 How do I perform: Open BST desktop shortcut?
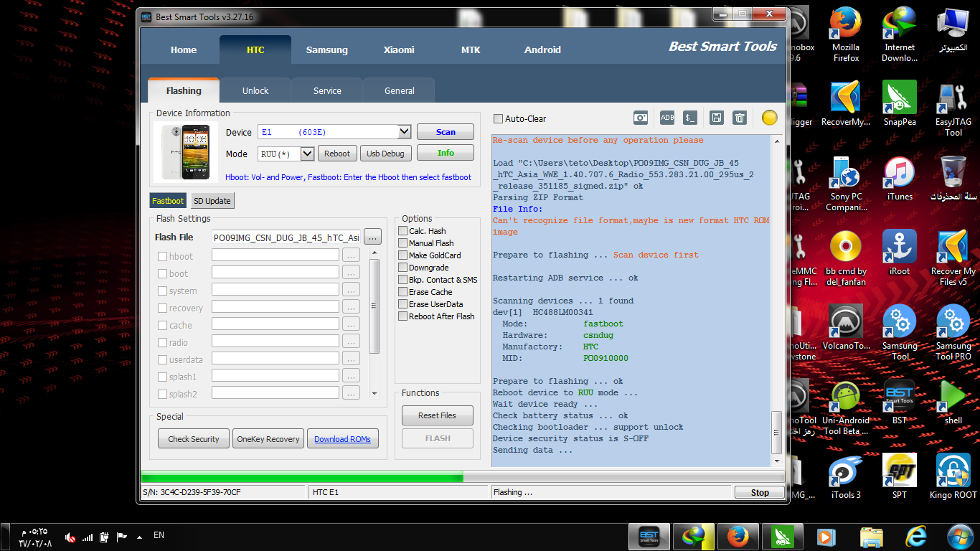tap(900, 402)
